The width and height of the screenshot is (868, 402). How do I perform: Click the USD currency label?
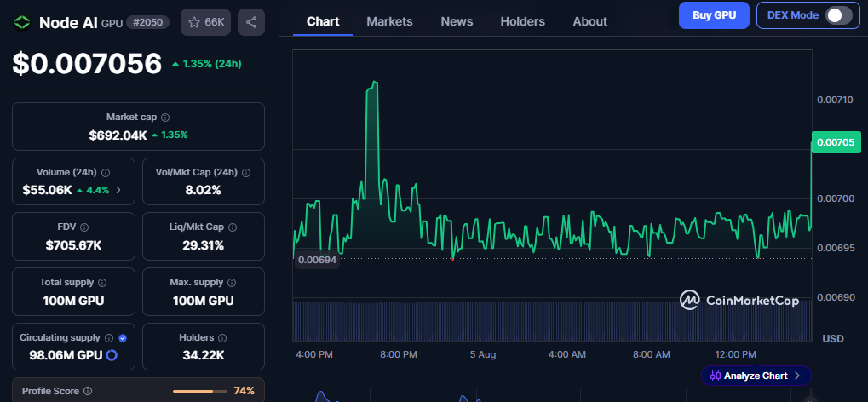(x=832, y=338)
